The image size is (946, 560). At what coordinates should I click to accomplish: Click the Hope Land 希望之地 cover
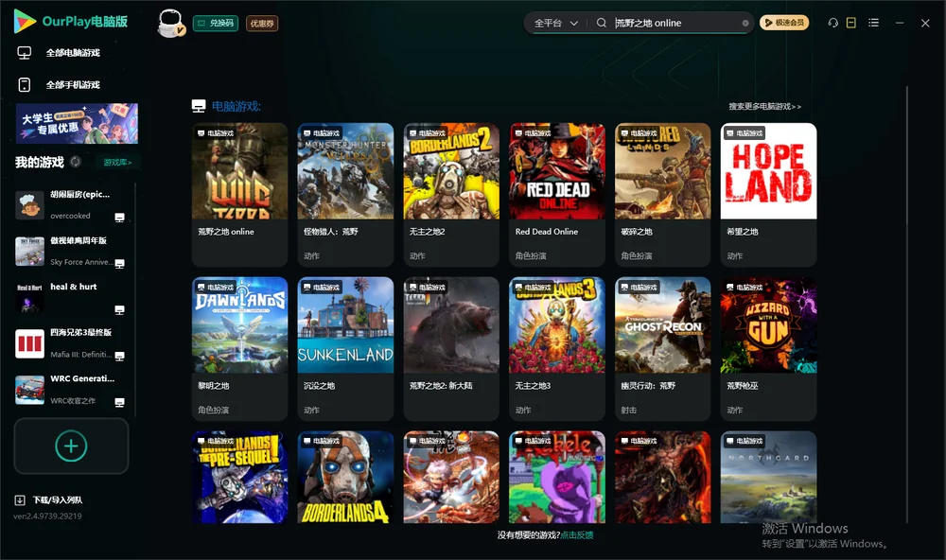coord(768,171)
